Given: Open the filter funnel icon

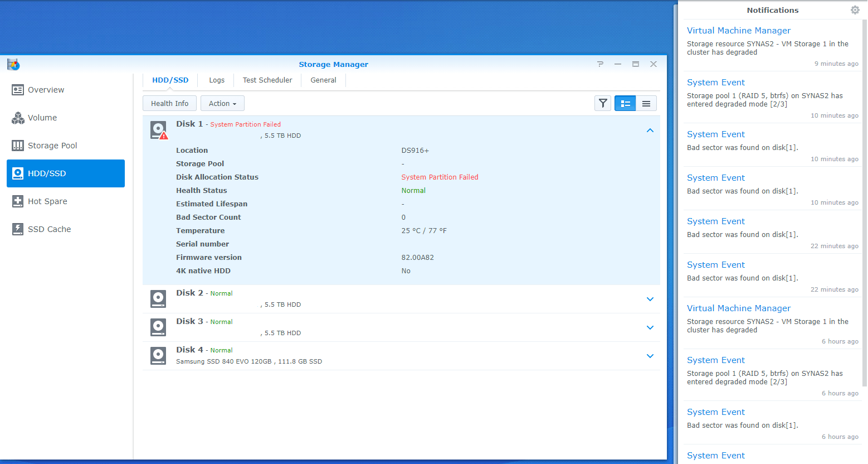Looking at the screenshot, I should pyautogui.click(x=603, y=103).
